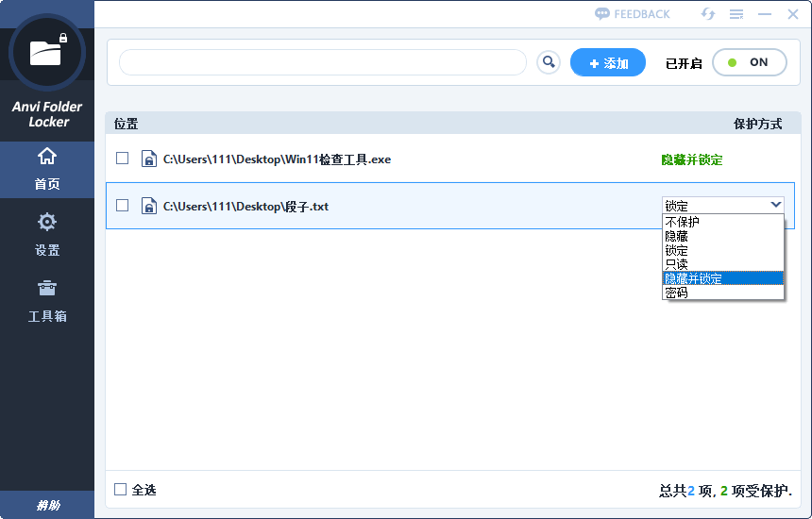Viewport: 812px width, 519px height.
Task: Collapse the protection mode dropdown arrow
Action: pyautogui.click(x=776, y=205)
